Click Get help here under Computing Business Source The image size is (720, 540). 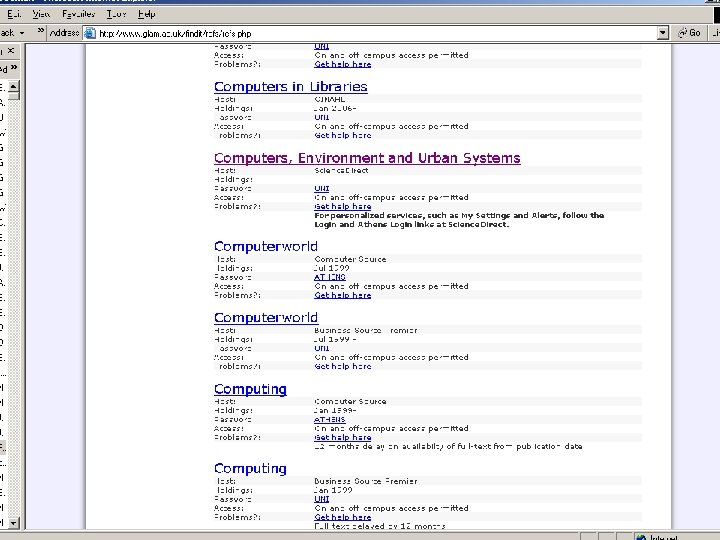pos(343,517)
